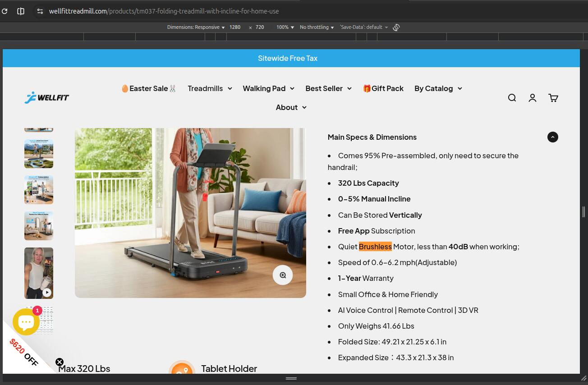Image resolution: width=588 pixels, height=385 pixels.
Task: Collapse the Main Specs & Dimensions section
Action: pyautogui.click(x=552, y=137)
